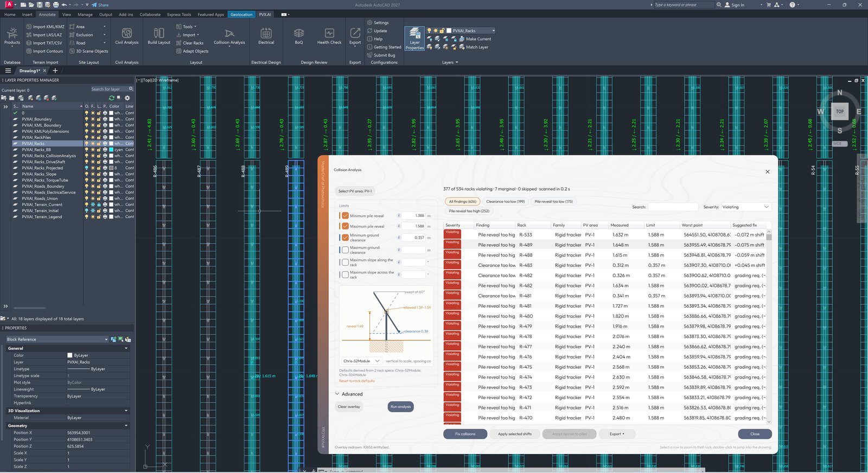The image size is (868, 473).
Task: Toggle freeze for PVXAI_Terrain_Current layer
Action: point(93,204)
